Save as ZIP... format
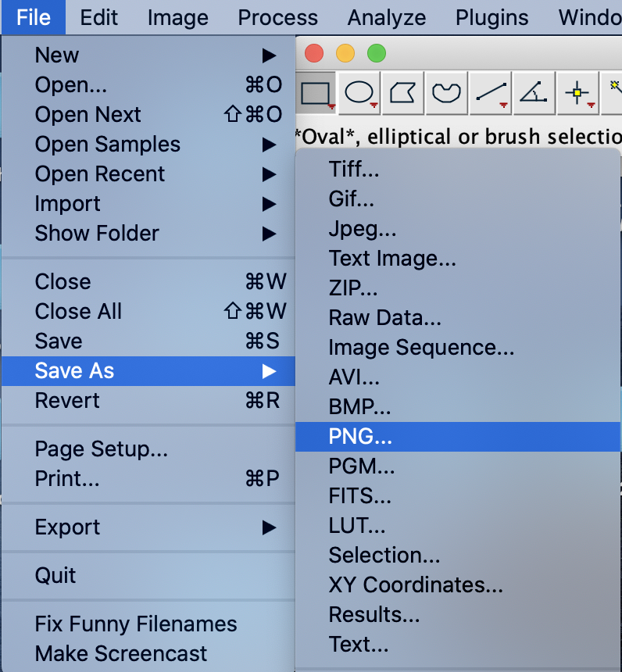 [458, 288]
